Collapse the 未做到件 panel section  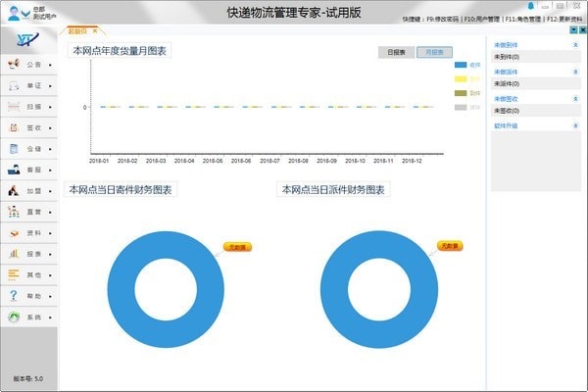576,44
